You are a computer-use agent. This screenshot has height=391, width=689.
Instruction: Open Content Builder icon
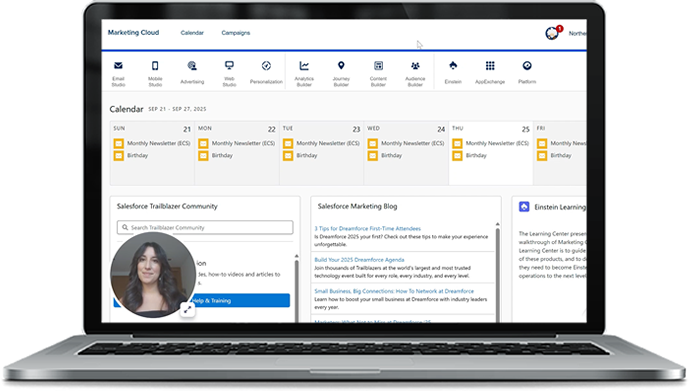pyautogui.click(x=378, y=66)
